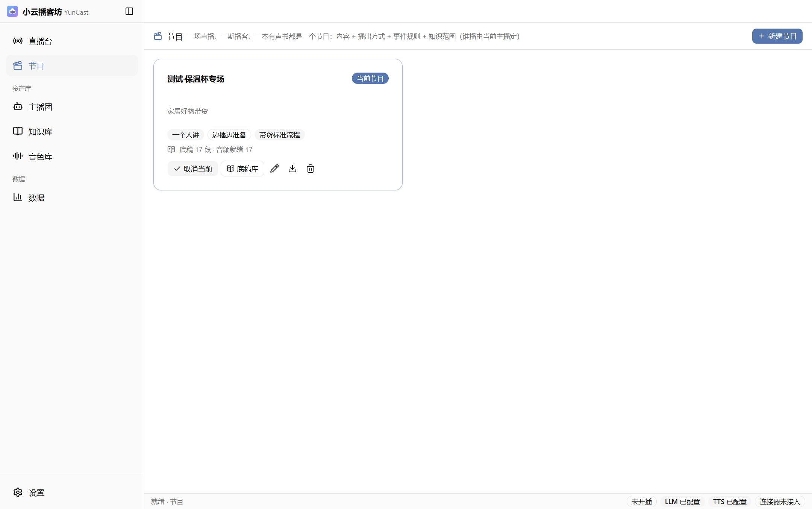Screen dimensions: 812x509
Task: Click the clapperboard icon beside 节目 header
Action: [x=158, y=36]
